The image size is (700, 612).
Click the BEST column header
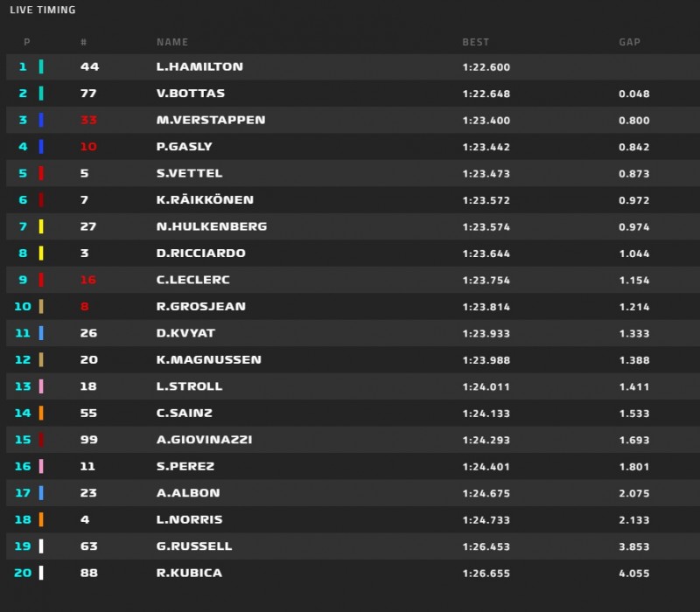(475, 42)
